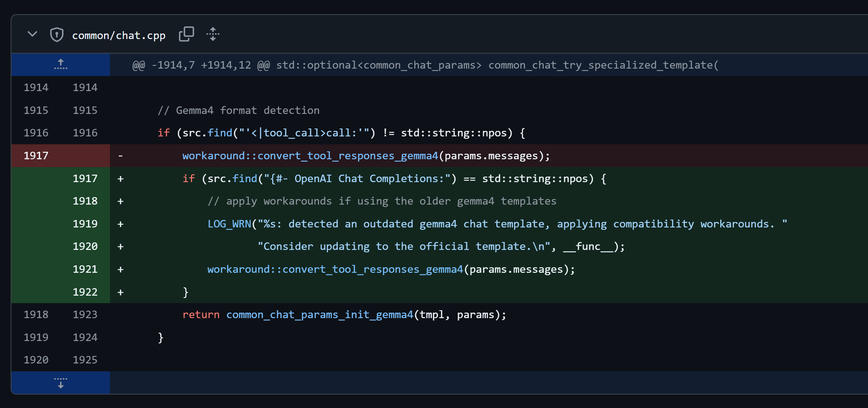Click the plus marker on added line 1919
Screen dimensions: 868x408
pos(121,224)
